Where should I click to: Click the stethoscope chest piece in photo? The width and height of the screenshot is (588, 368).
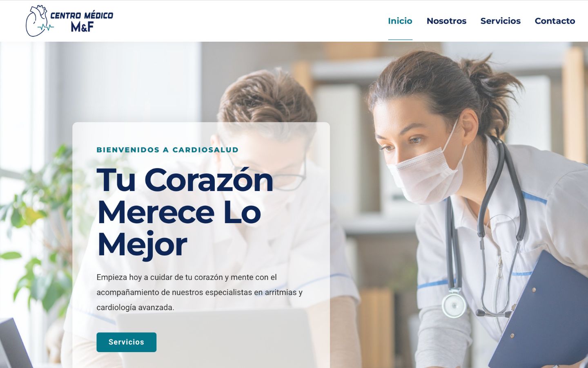pyautogui.click(x=454, y=304)
